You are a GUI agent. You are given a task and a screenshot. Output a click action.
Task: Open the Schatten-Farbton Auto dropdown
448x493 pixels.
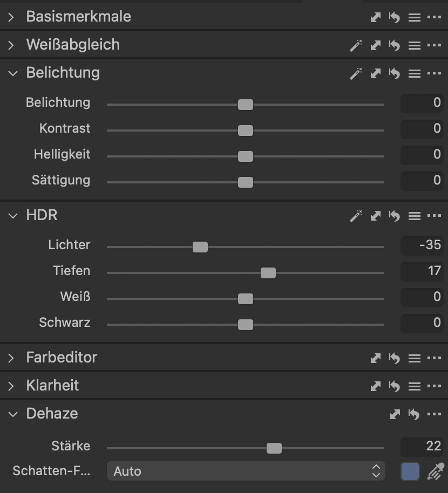pyautogui.click(x=246, y=471)
